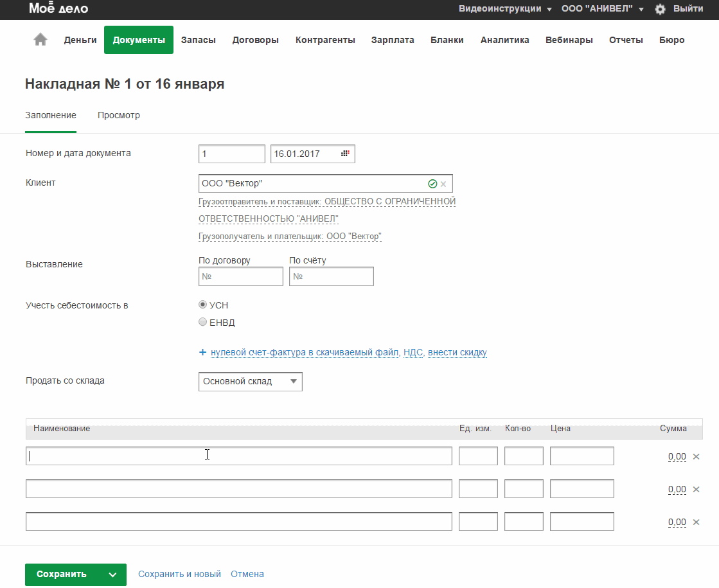The height and width of the screenshot is (588, 719).
Task: Delete the third item row
Action: [x=696, y=522]
